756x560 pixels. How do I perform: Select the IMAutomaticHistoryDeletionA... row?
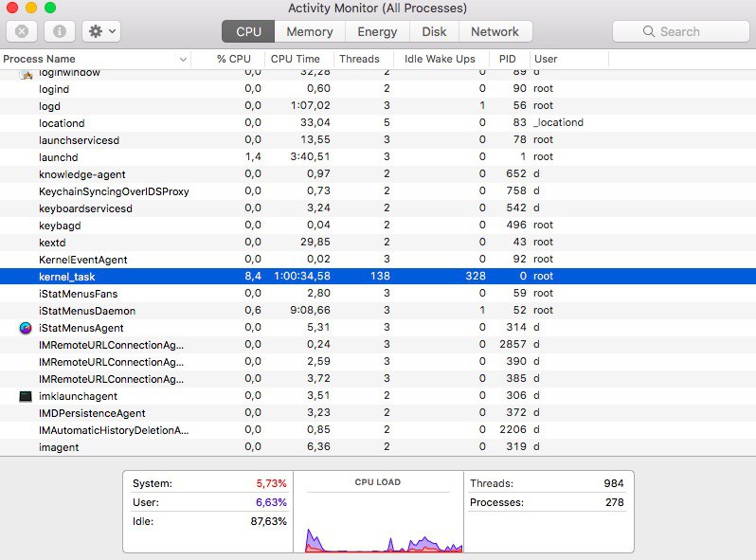(378, 430)
